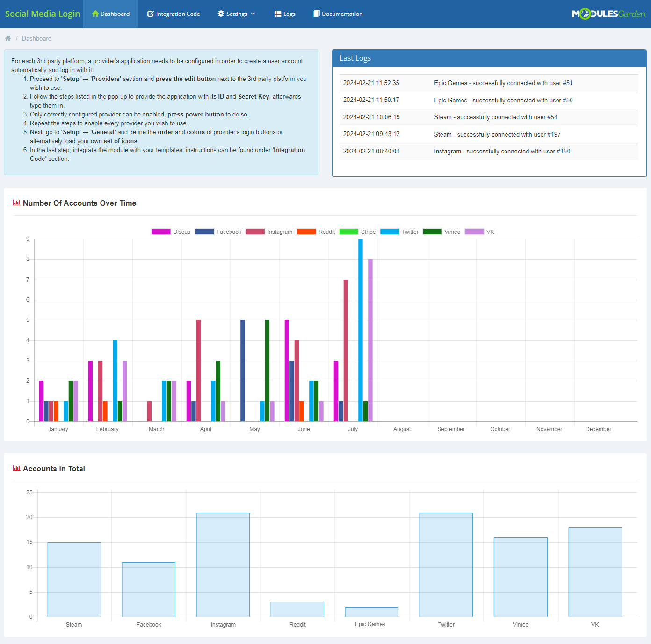
Task: Click the Instagram bar in Accounts In Total
Action: click(223, 564)
